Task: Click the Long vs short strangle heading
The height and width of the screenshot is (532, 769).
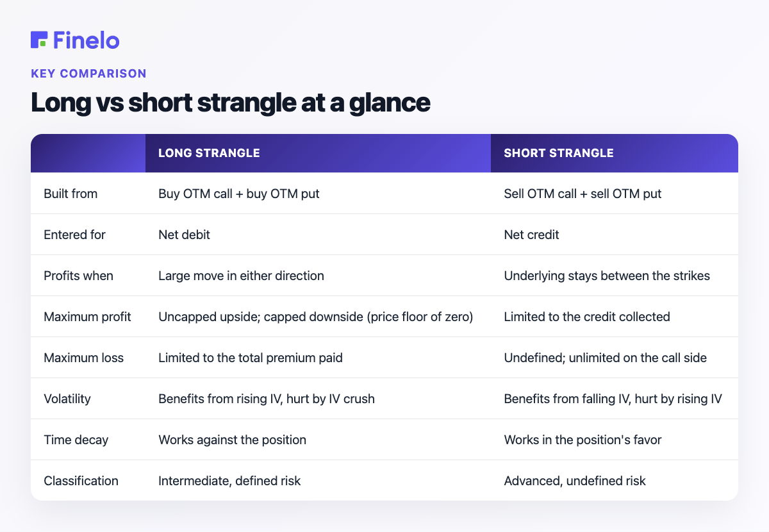Action: [x=231, y=103]
